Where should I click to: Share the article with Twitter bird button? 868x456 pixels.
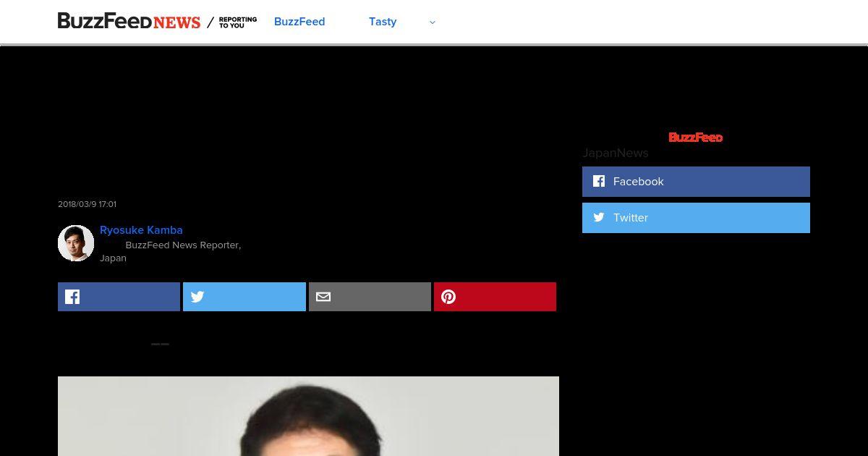pos(244,297)
